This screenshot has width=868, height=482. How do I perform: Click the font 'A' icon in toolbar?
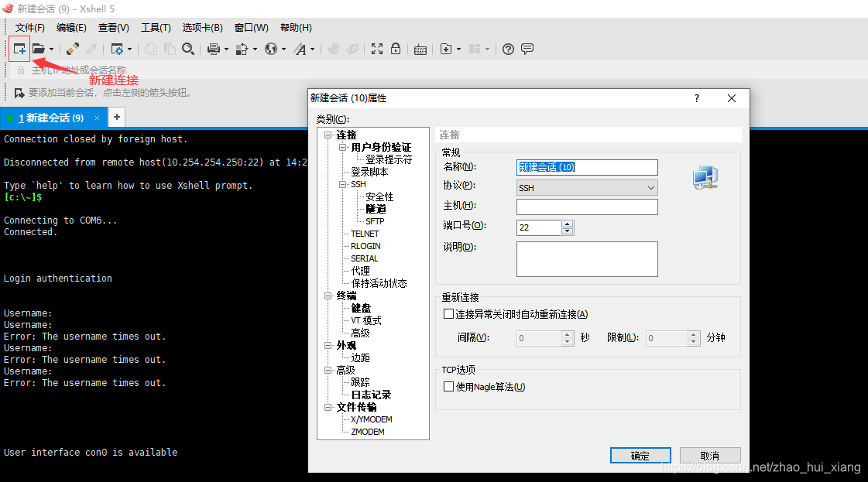[x=300, y=50]
